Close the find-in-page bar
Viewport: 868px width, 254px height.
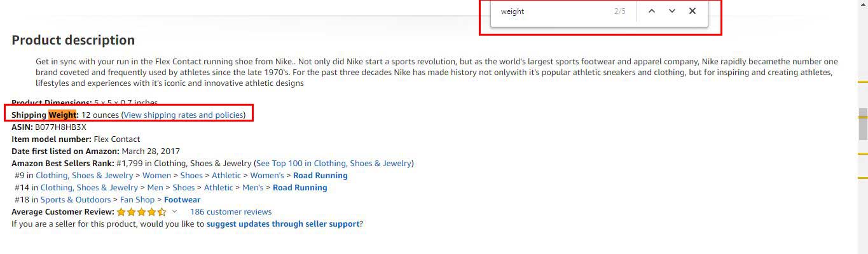pos(692,11)
